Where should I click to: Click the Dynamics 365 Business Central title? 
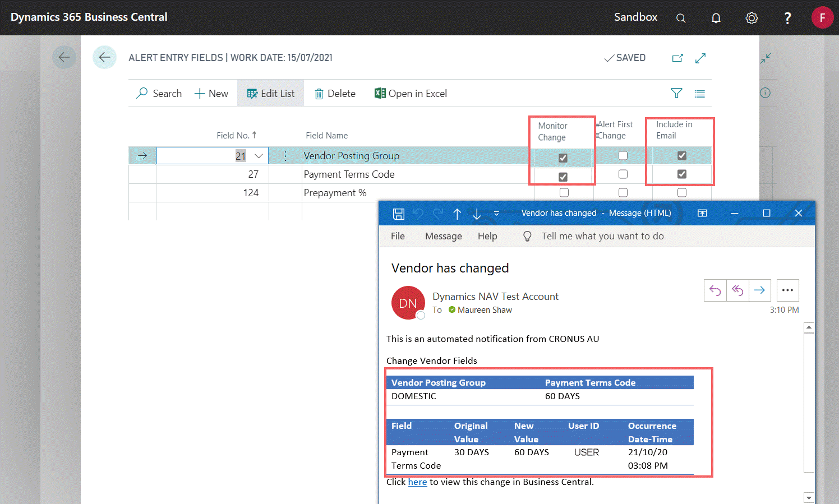(x=89, y=17)
